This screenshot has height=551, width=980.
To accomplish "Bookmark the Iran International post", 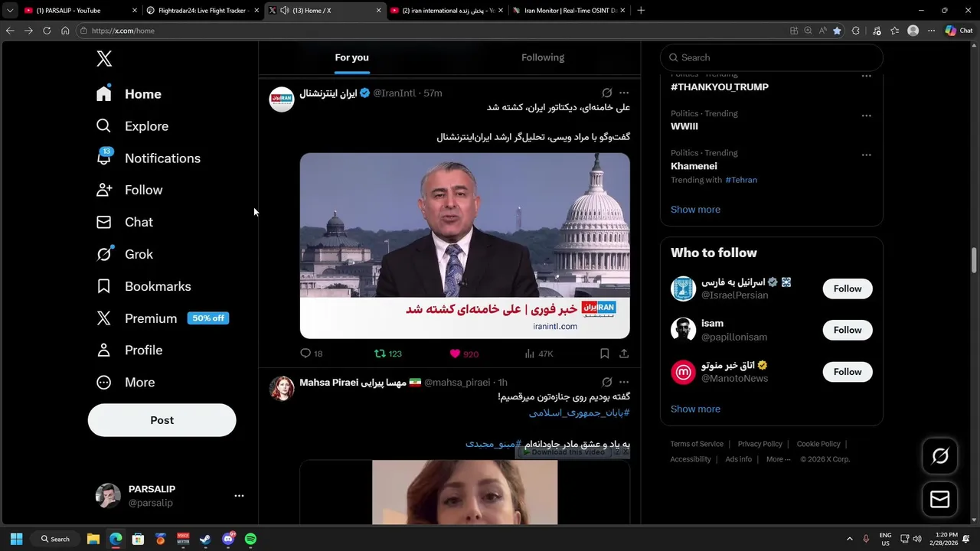I will click(x=604, y=354).
